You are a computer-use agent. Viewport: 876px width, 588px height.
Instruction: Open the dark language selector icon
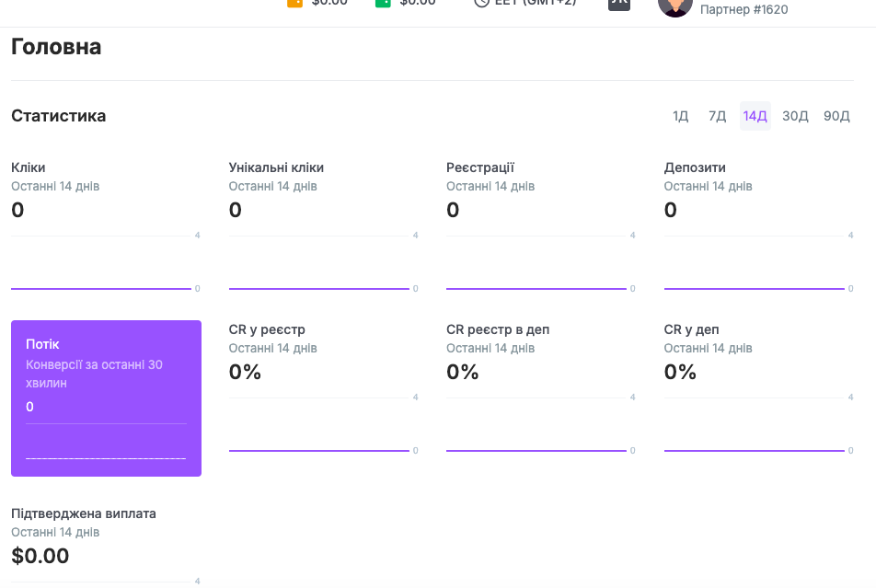click(x=619, y=3)
